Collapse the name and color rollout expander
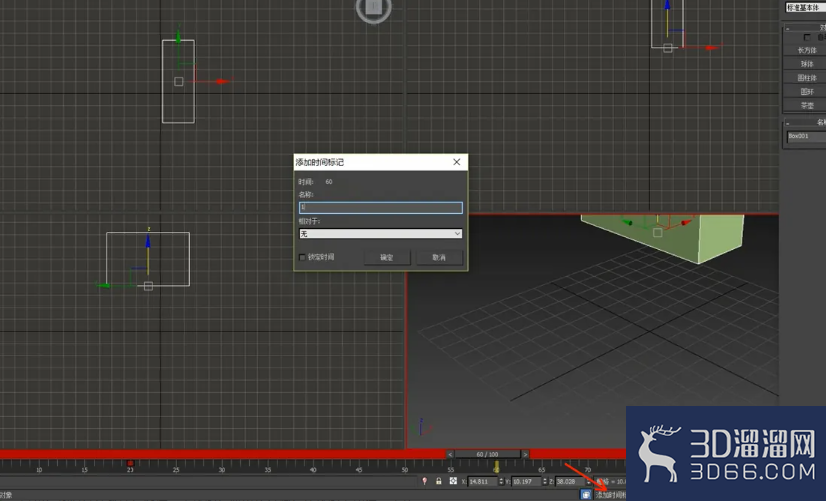 (788, 123)
